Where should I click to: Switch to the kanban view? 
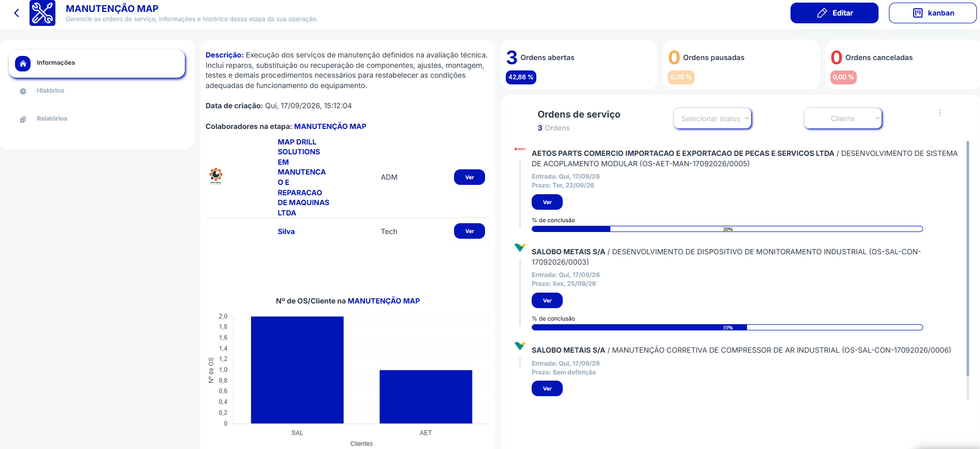coord(932,13)
